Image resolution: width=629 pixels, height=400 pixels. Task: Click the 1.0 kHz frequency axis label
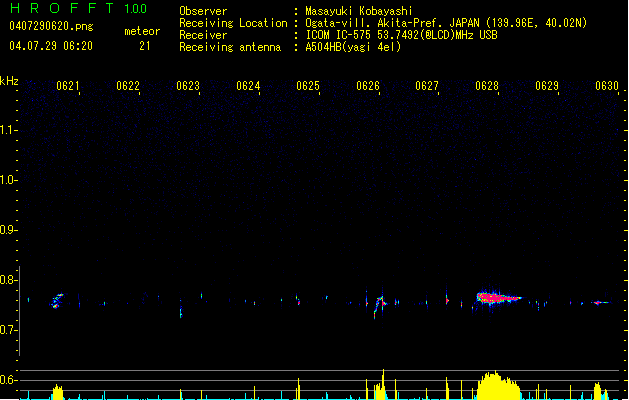[8, 180]
